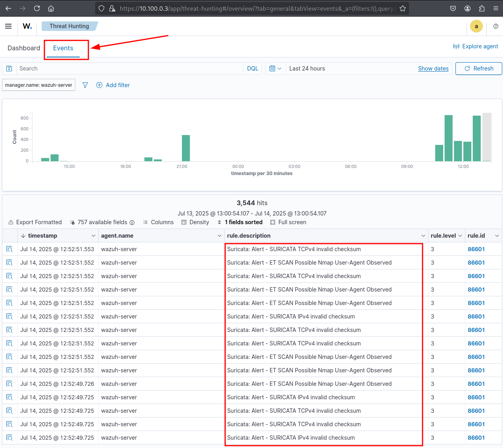Open the Firefox account icon
Viewport: 503px width, 448px height.
click(467, 8)
